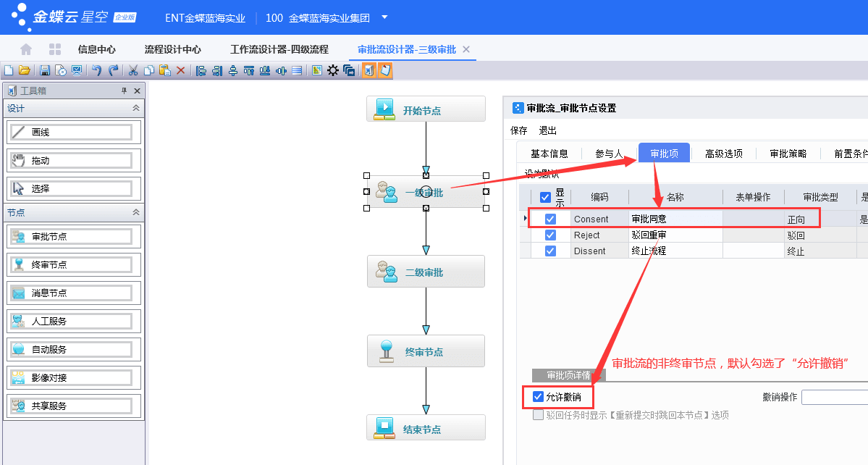Screen dimensions: 868x465
Task: Click the red X delete toolbar icon
Action: click(x=181, y=70)
